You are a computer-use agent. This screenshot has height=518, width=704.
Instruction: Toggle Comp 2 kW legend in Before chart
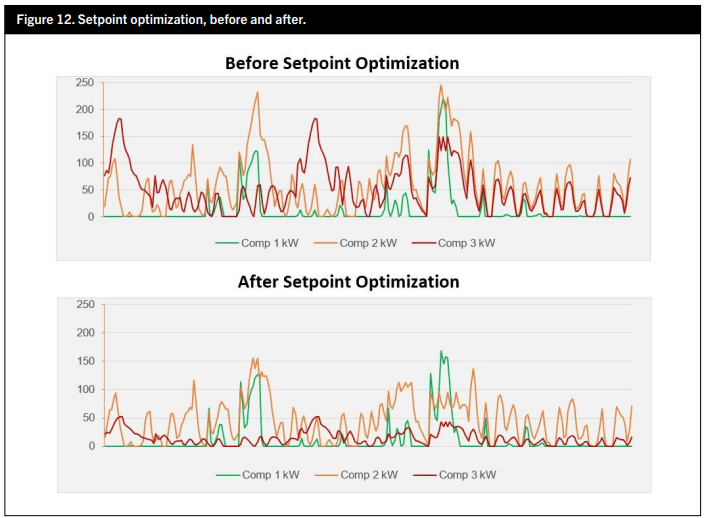[368, 243]
